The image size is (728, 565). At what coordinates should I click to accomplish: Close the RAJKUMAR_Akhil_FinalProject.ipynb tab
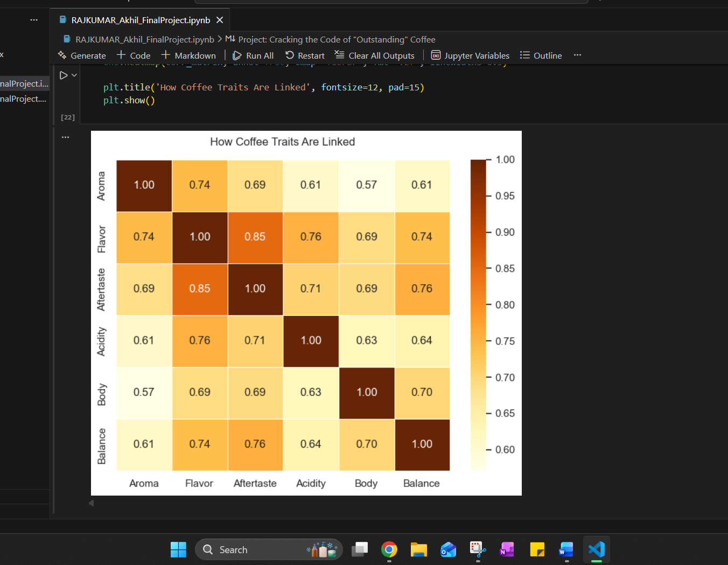tap(220, 20)
